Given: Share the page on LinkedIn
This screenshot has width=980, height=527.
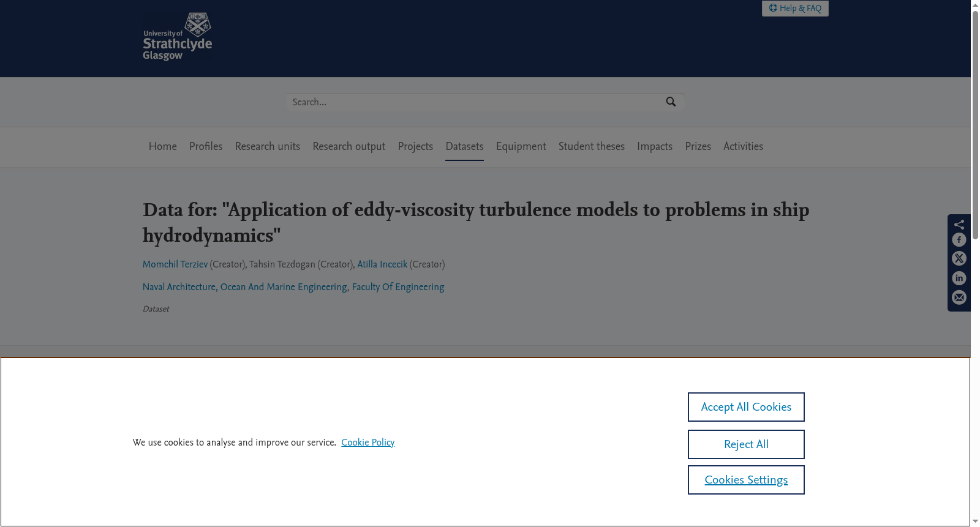Looking at the screenshot, I should coord(959,278).
